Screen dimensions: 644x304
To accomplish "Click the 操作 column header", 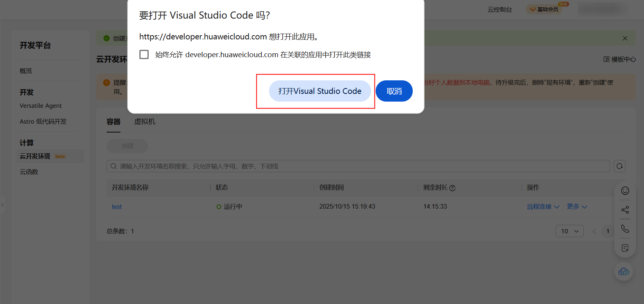I will pyautogui.click(x=533, y=188).
